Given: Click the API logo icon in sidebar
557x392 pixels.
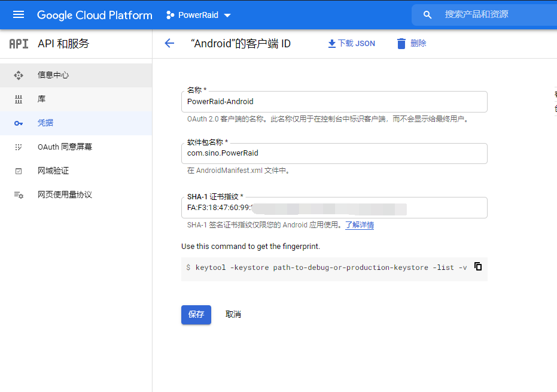Looking at the screenshot, I should point(19,44).
